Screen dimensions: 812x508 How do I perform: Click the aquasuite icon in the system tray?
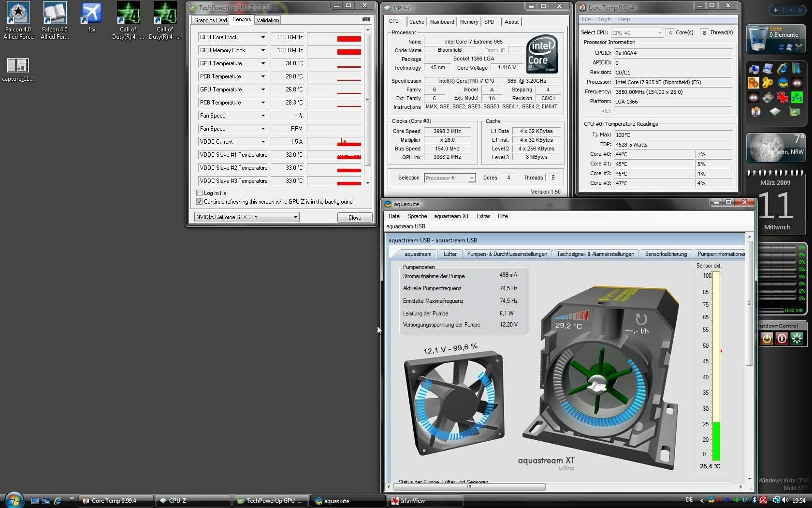[x=711, y=500]
